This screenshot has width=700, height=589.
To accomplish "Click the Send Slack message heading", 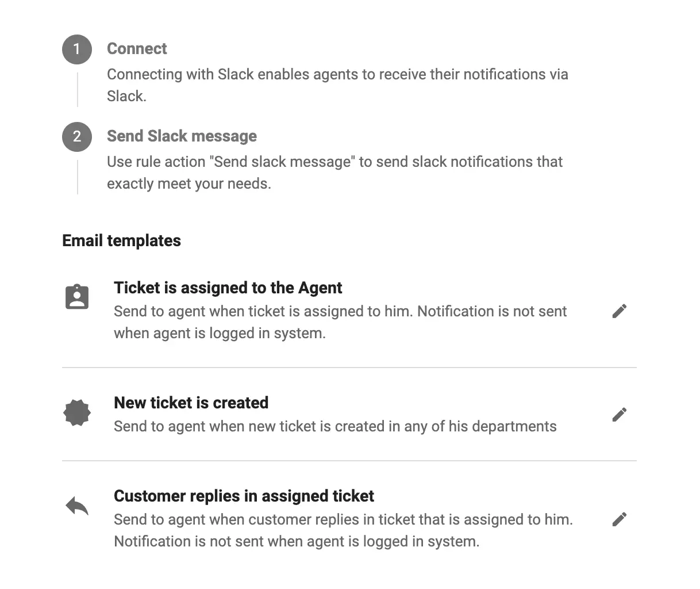I will (182, 136).
